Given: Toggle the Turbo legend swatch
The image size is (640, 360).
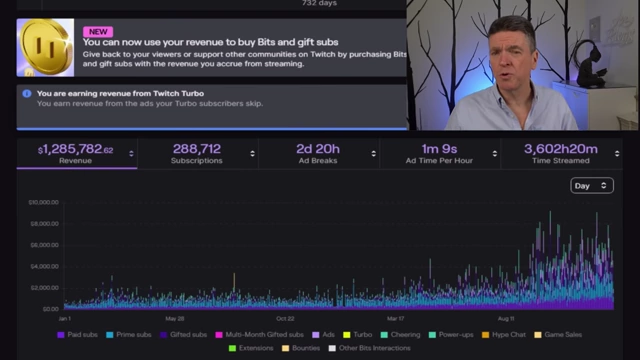Looking at the screenshot, I should (347, 335).
